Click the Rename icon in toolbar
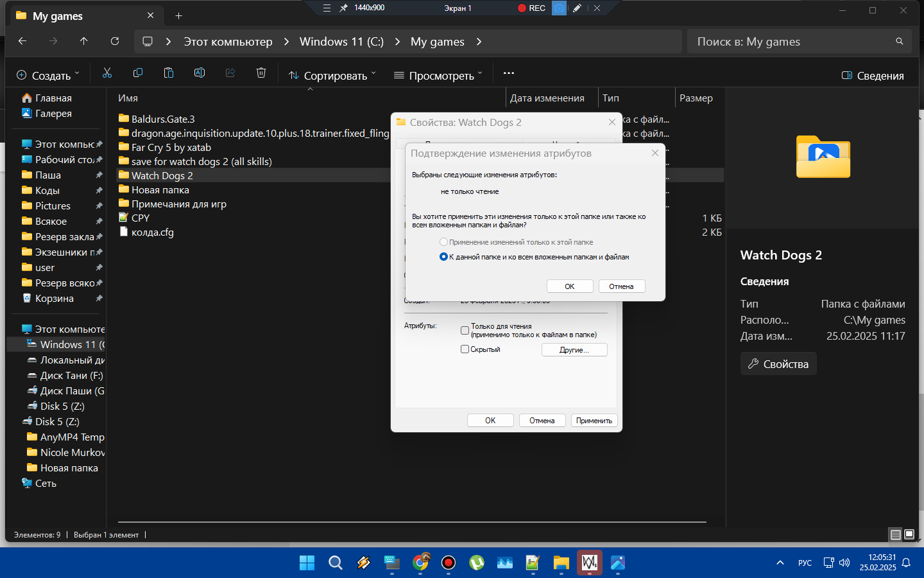 [x=200, y=74]
